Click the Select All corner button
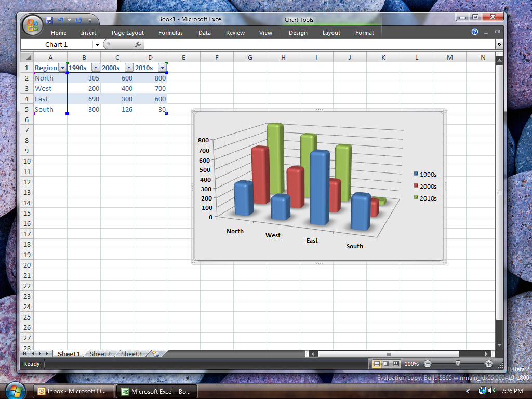The width and height of the screenshot is (532, 399). coord(27,57)
